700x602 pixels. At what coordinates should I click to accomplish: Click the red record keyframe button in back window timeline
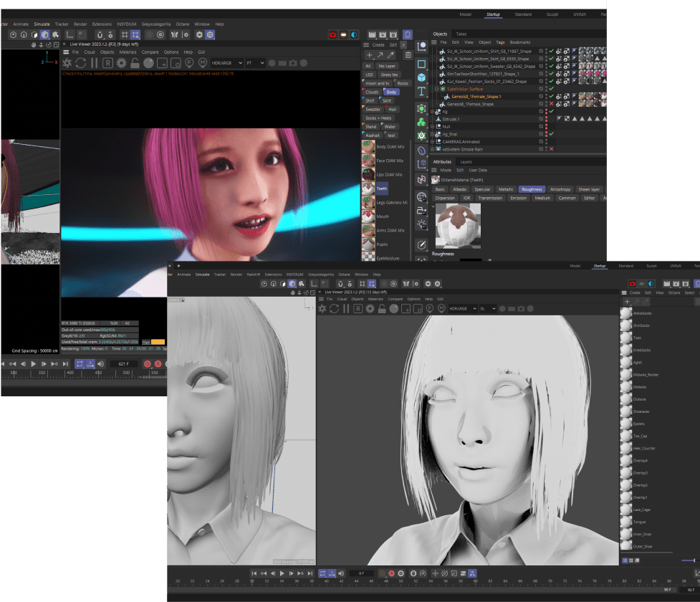(148, 364)
